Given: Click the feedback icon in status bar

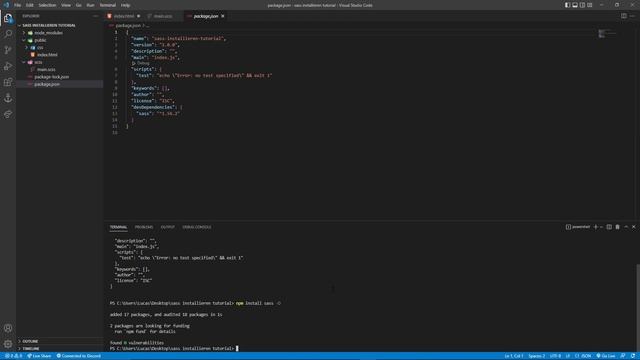Looking at the screenshot, I should [623, 356].
